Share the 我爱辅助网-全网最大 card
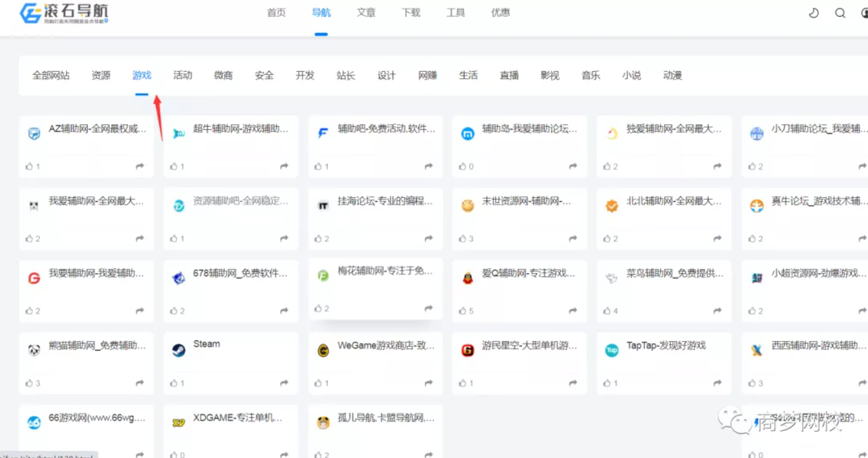 (x=140, y=239)
